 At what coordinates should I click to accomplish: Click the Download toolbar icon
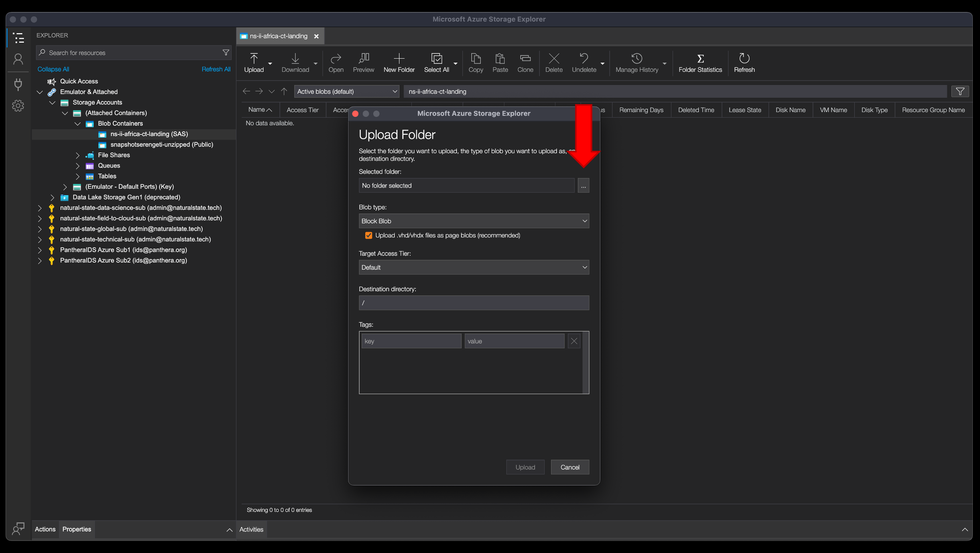point(295,63)
